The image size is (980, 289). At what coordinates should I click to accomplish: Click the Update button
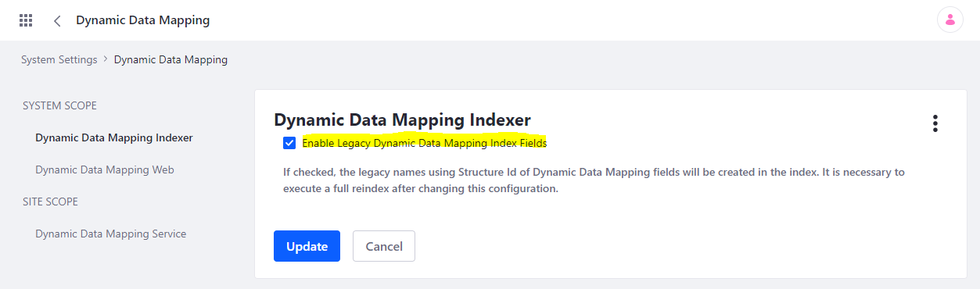tap(307, 246)
